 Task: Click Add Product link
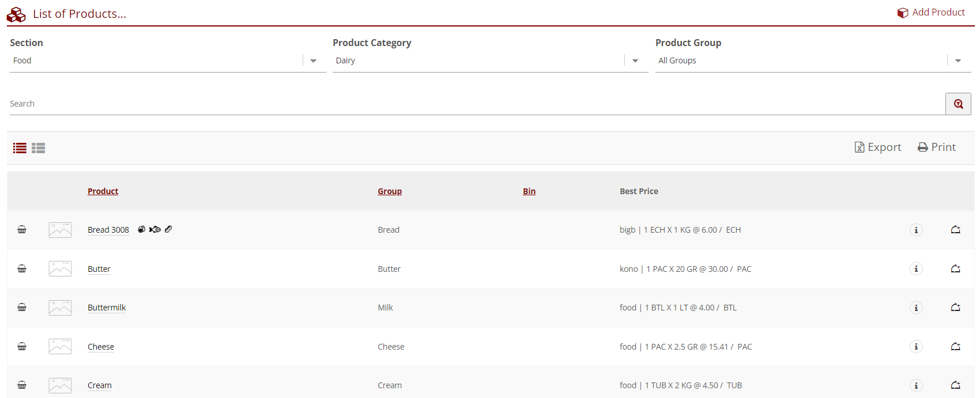931,13
